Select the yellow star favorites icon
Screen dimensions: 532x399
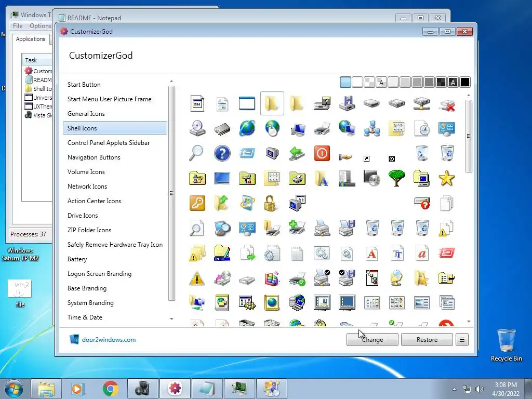[446, 178]
